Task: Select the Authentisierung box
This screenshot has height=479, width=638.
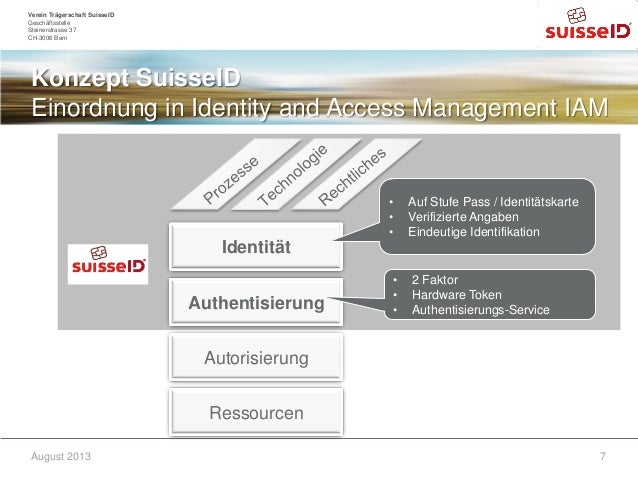Action: pos(256,302)
